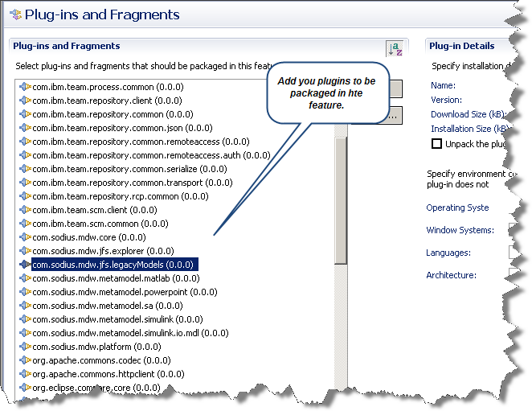532x411 pixels.
Task: Click the icon beside com.ibm.team.repository.client
Action: pyautogui.click(x=25, y=101)
